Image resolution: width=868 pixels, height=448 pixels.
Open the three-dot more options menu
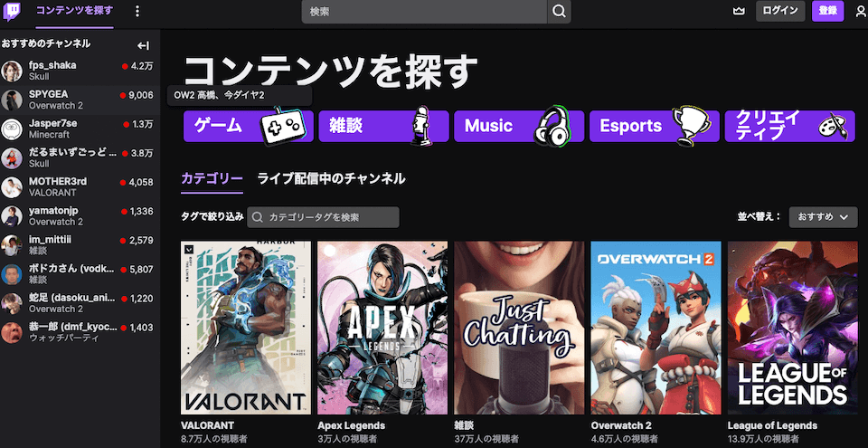137,11
